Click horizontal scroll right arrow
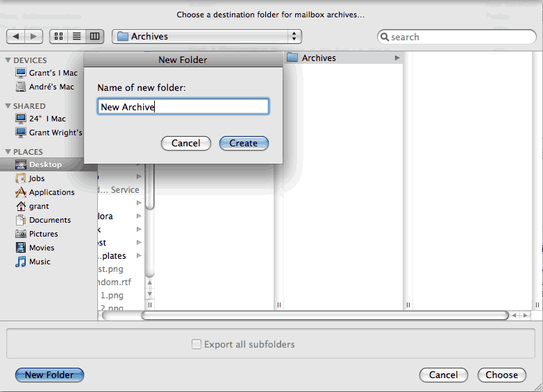The height and width of the screenshot is (392, 543). coord(526,315)
